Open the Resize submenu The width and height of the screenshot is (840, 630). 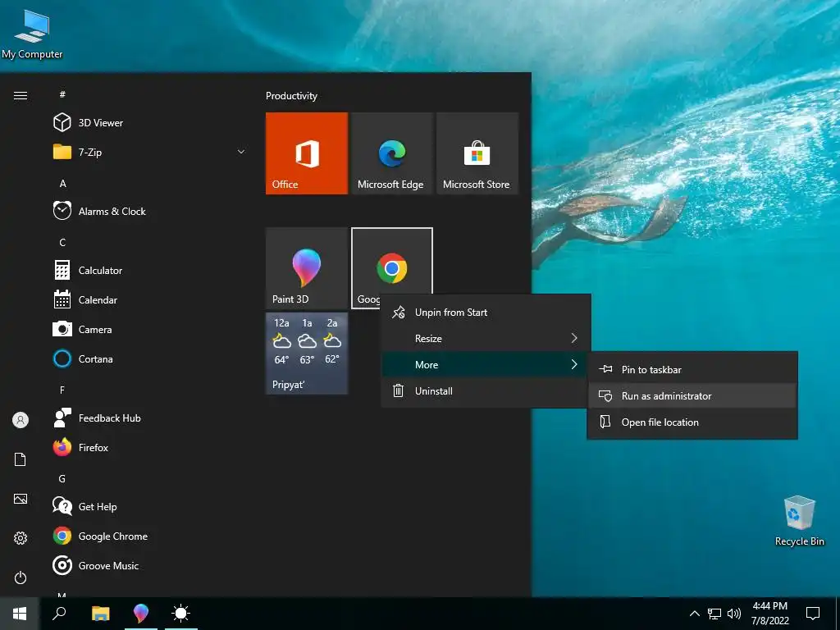click(486, 339)
